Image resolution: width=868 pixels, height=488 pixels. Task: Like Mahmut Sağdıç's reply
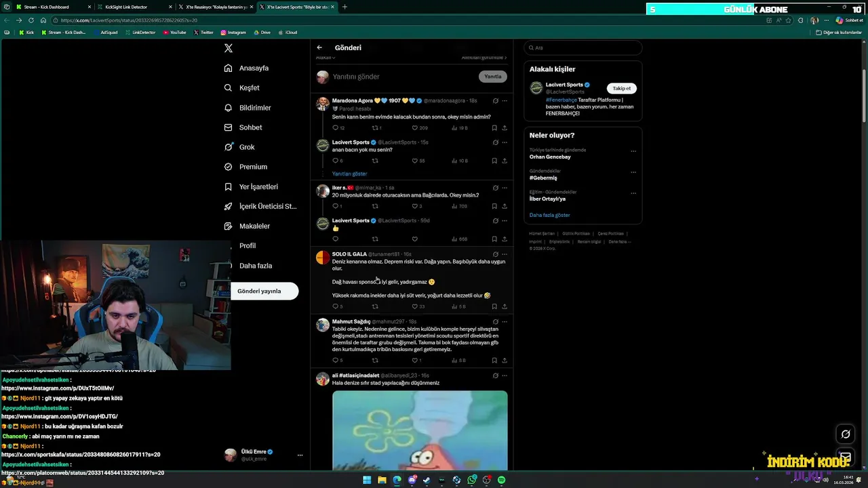pos(416,360)
